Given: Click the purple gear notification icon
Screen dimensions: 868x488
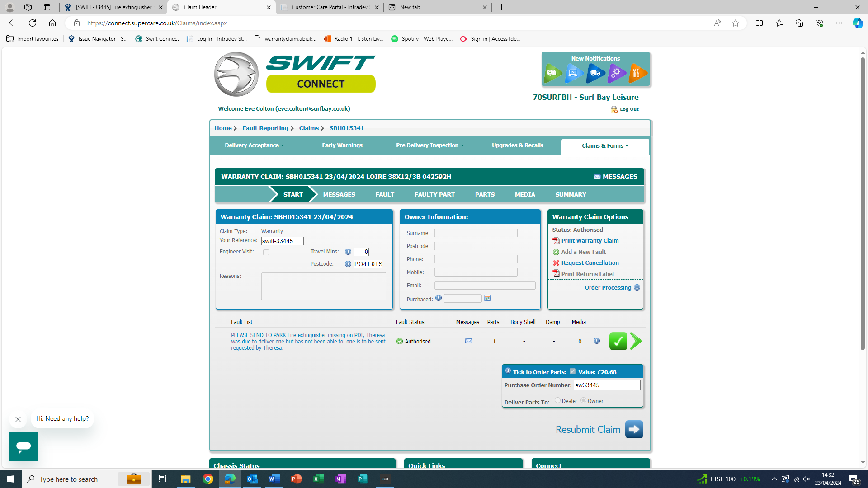Looking at the screenshot, I should [616, 73].
